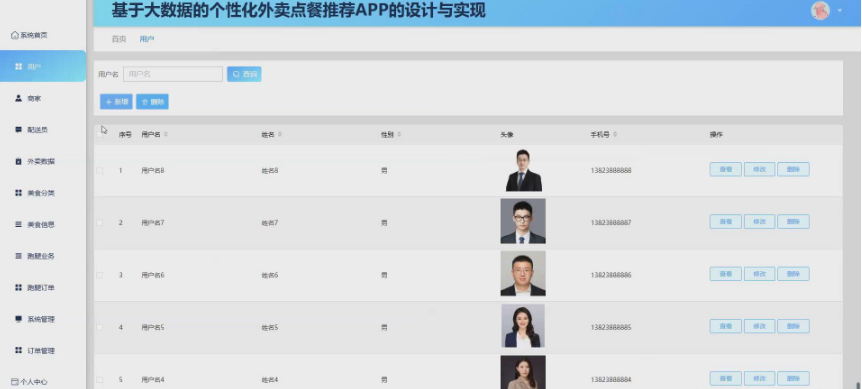Open the dropdown arrow next to the avatar
Image resolution: width=862 pixels, height=389 pixels.
pos(839,10)
